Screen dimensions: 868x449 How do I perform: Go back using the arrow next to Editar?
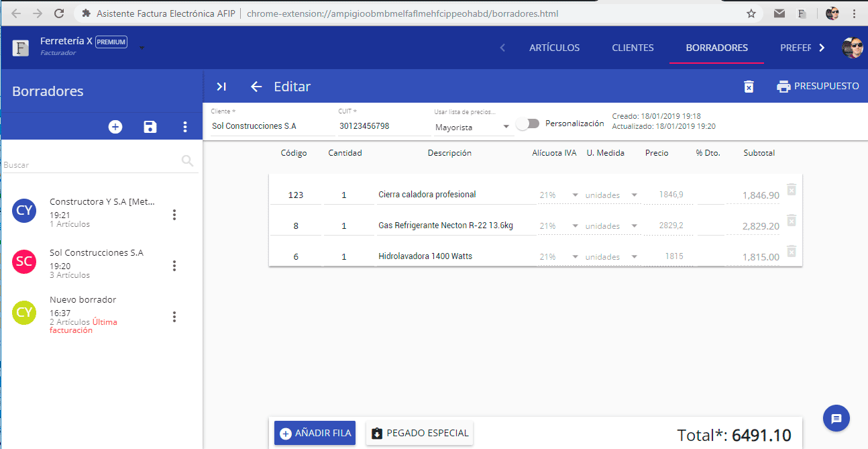tap(256, 87)
